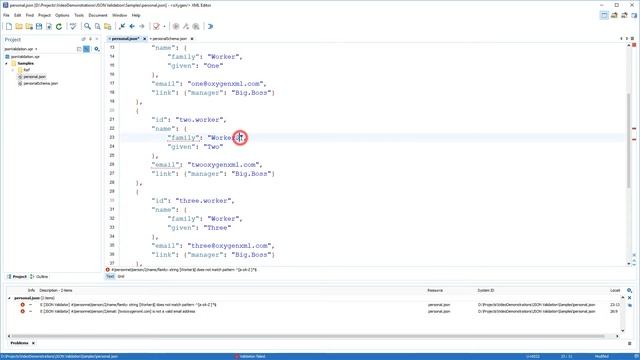The width and height of the screenshot is (640, 360).
Task: Close the personal.json editor tab
Action: (144, 39)
